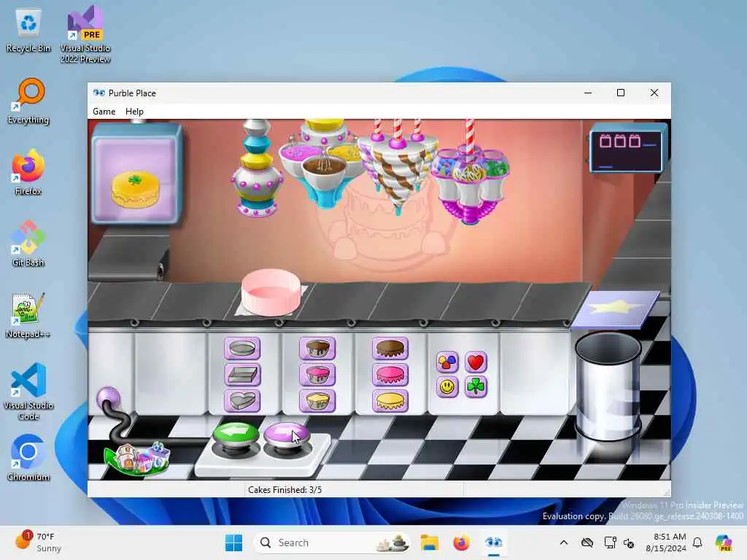Select the heart-shaped cake pan button
Image resolution: width=747 pixels, height=560 pixels.
242,401
